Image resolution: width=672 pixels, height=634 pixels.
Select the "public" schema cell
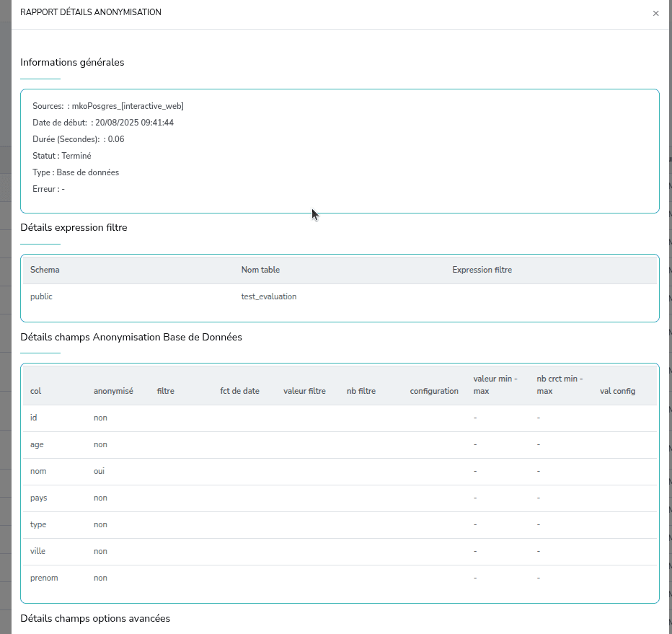[41, 296]
